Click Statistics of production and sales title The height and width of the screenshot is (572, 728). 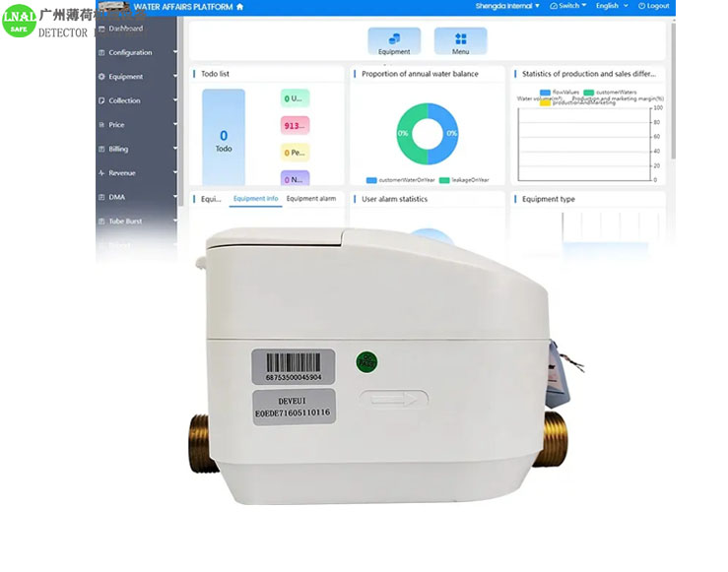(x=589, y=74)
